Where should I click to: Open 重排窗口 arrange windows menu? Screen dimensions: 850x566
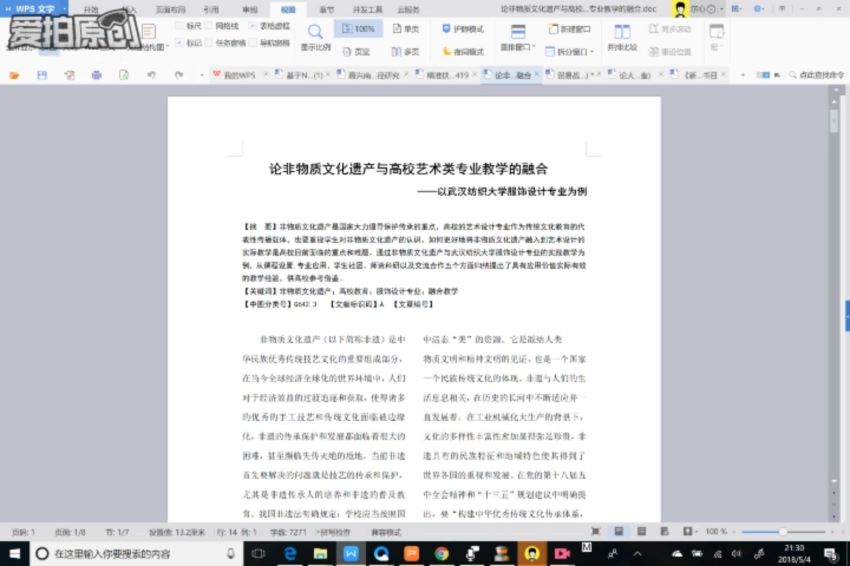click(x=518, y=37)
